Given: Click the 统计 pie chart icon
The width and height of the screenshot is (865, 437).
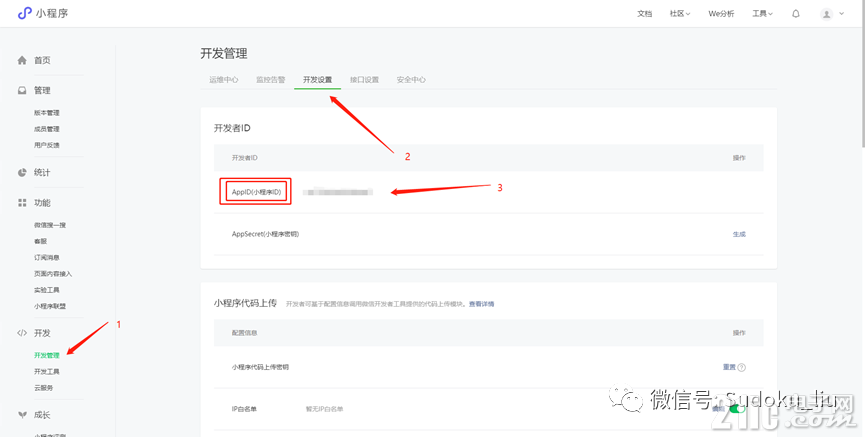Looking at the screenshot, I should point(22,172).
